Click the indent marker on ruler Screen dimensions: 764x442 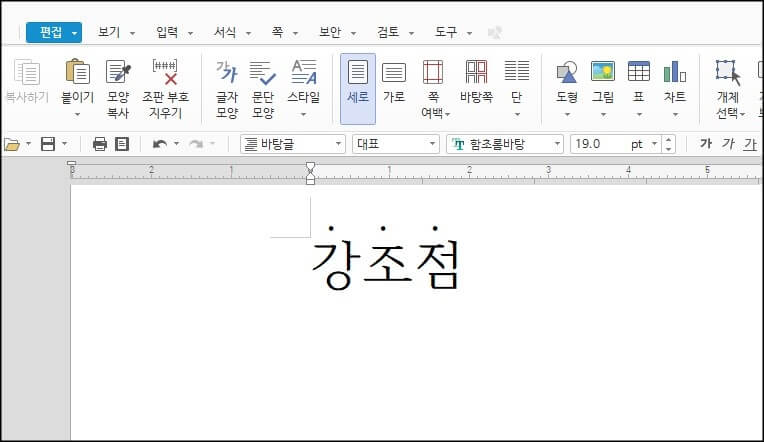click(x=310, y=173)
